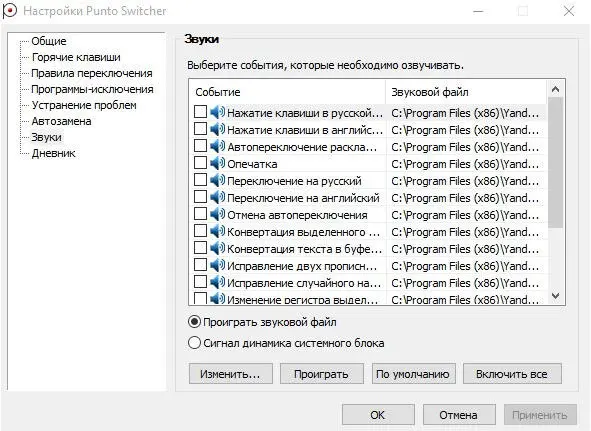Click the Изменить... button
Screen dimensions: 591x431
[x=231, y=374]
